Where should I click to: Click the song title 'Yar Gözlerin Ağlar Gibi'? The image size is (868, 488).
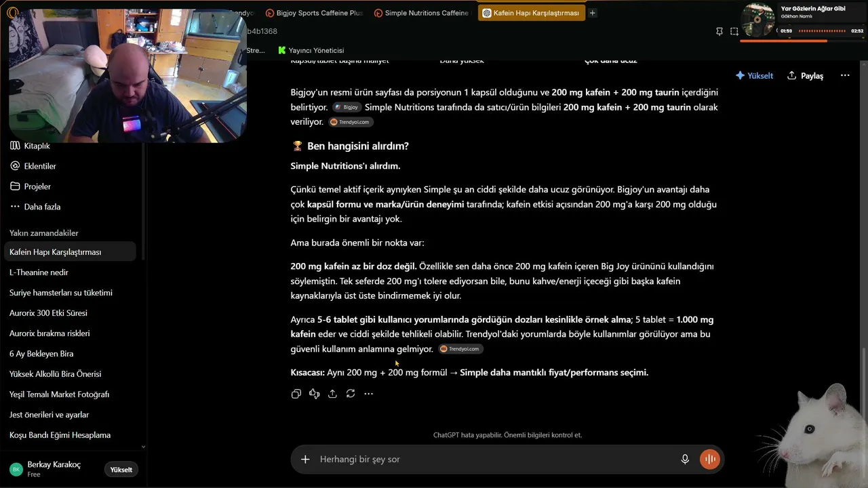(x=813, y=9)
